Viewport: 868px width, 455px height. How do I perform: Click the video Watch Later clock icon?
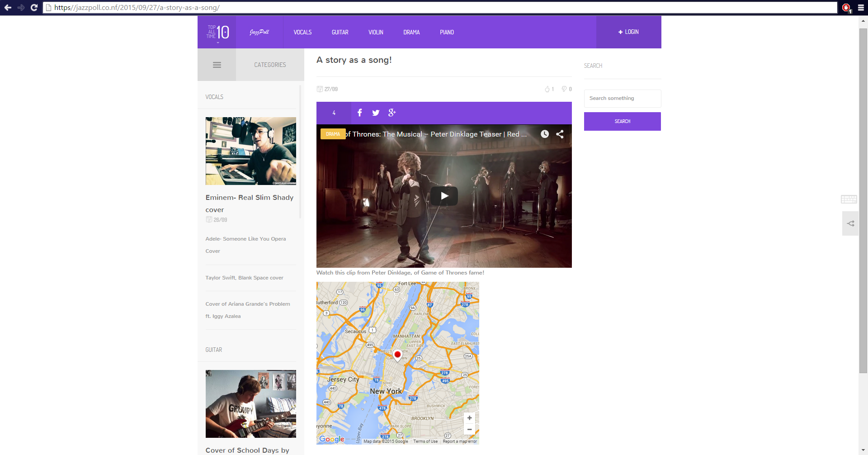[x=545, y=134]
